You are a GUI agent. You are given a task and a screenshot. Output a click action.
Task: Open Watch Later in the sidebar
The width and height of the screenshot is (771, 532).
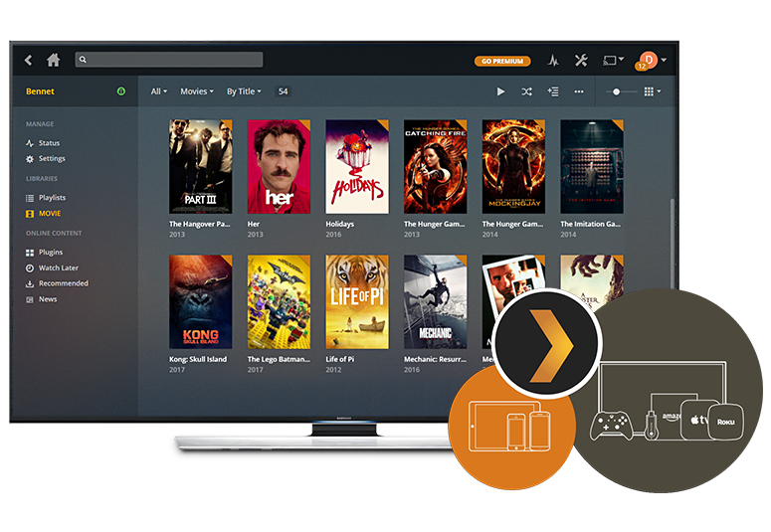(x=58, y=268)
